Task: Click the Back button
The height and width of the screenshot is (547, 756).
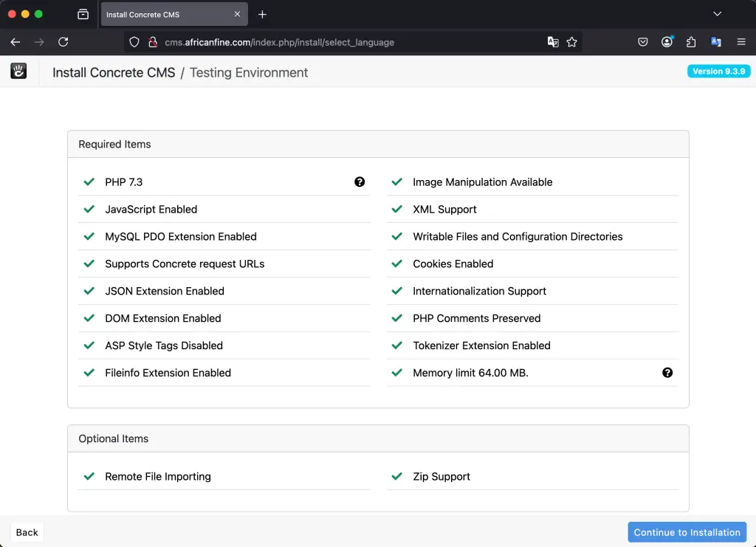Action: pyautogui.click(x=27, y=531)
